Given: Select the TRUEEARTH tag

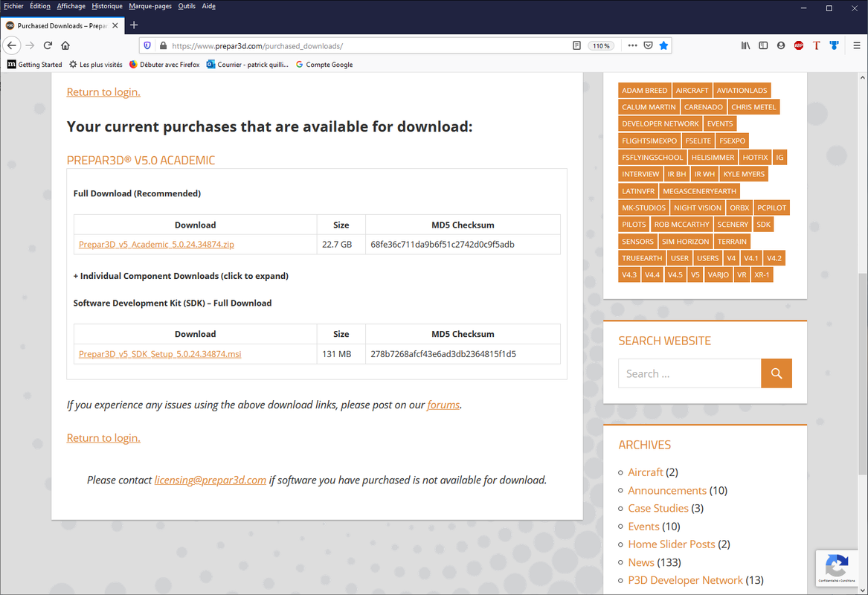Looking at the screenshot, I should point(642,258).
